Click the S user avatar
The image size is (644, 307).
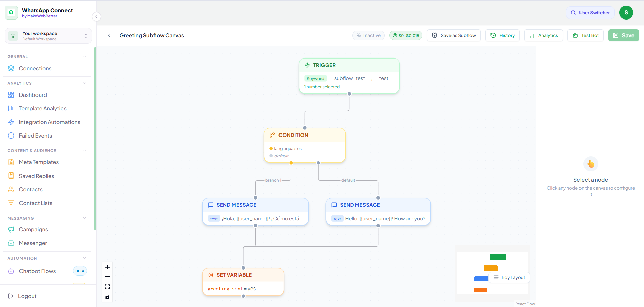coord(626,13)
